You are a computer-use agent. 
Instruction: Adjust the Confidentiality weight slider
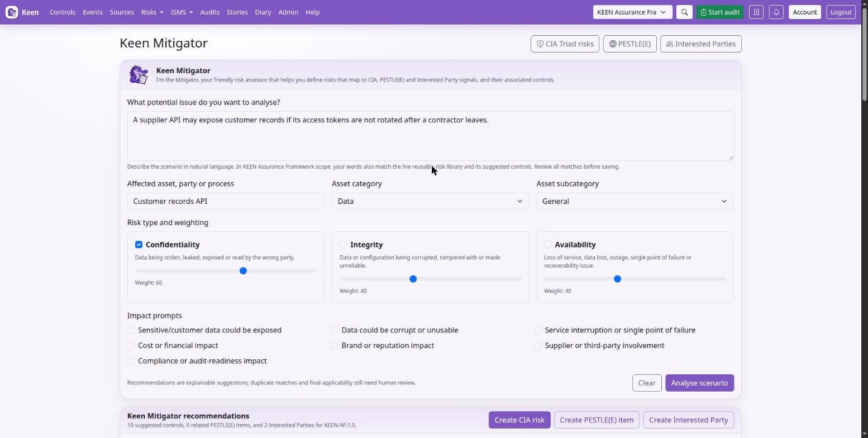(x=226, y=271)
